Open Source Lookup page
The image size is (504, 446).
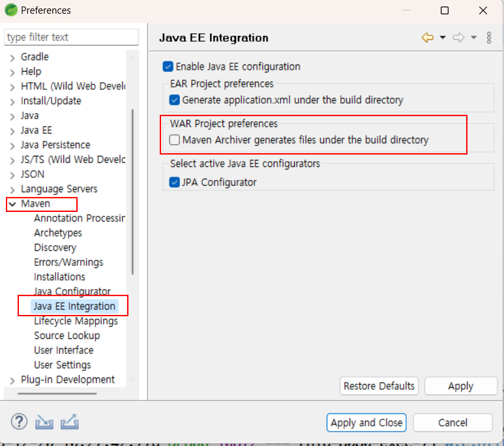coord(67,336)
